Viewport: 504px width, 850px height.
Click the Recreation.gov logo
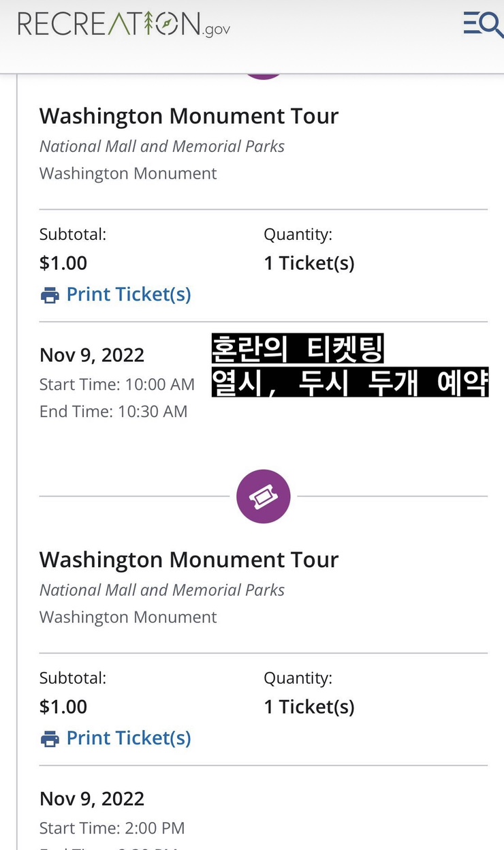(x=124, y=24)
